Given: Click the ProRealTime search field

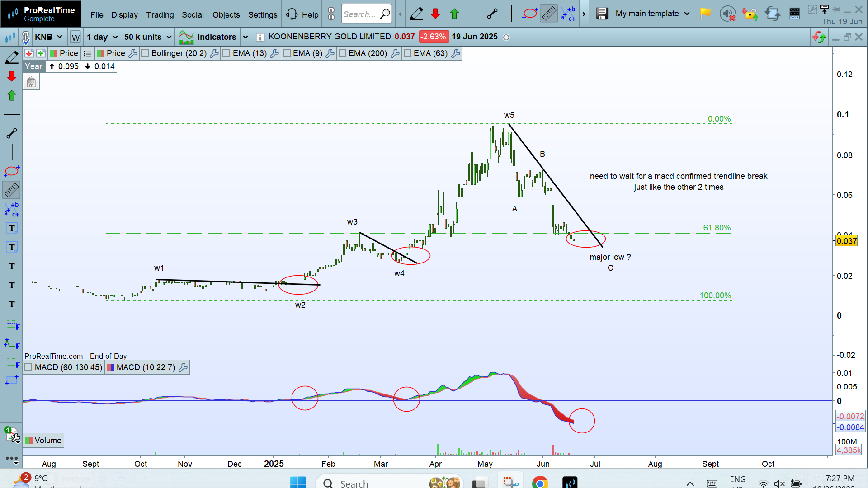Looking at the screenshot, I should [367, 14].
